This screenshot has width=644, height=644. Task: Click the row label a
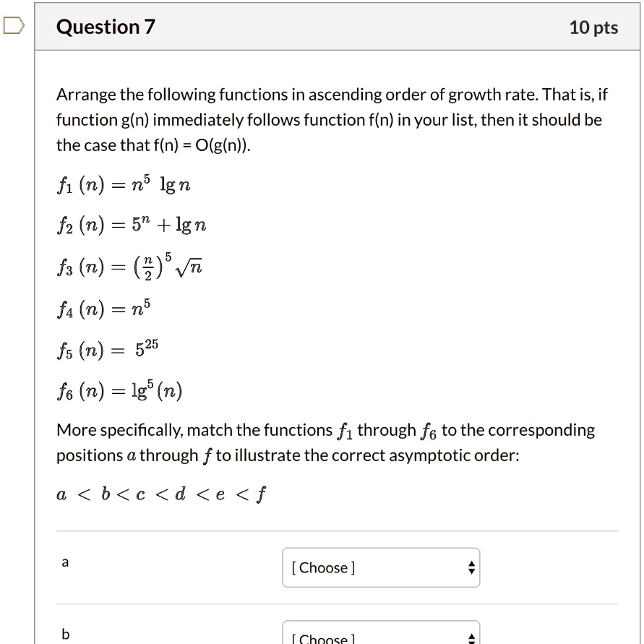click(x=65, y=562)
